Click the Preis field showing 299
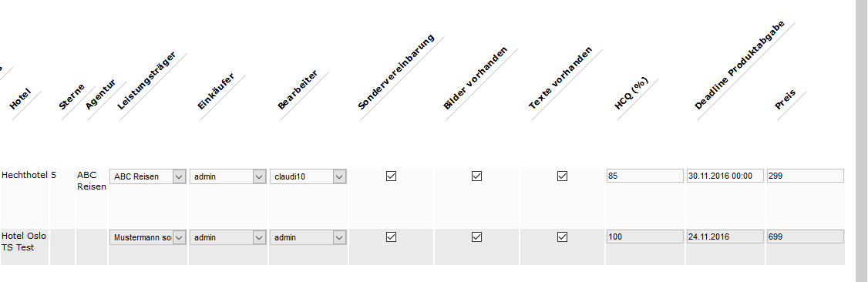This screenshot has width=868, height=282. pos(806,176)
